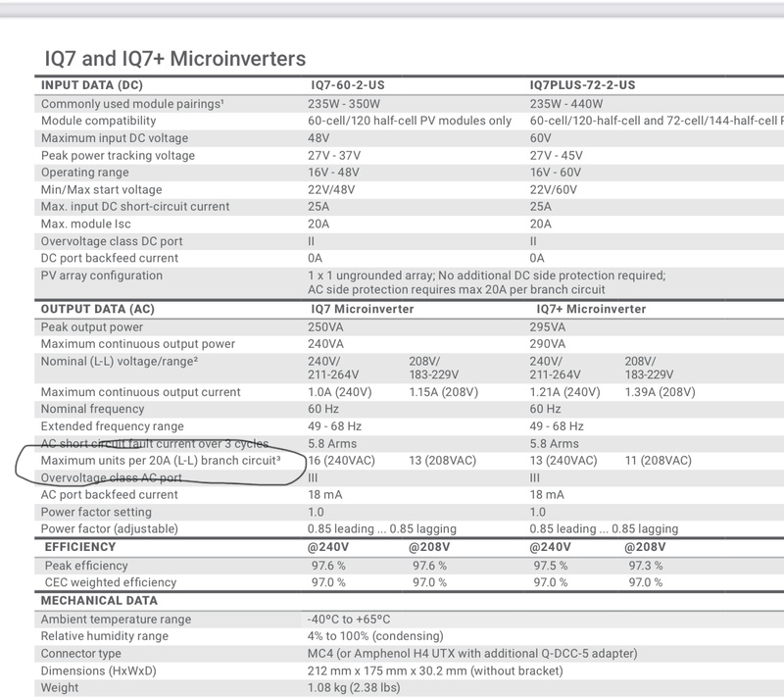784x697 pixels.
Task: Click the 'IQ7PLUS-72-2-US' column header
Action: [582, 85]
